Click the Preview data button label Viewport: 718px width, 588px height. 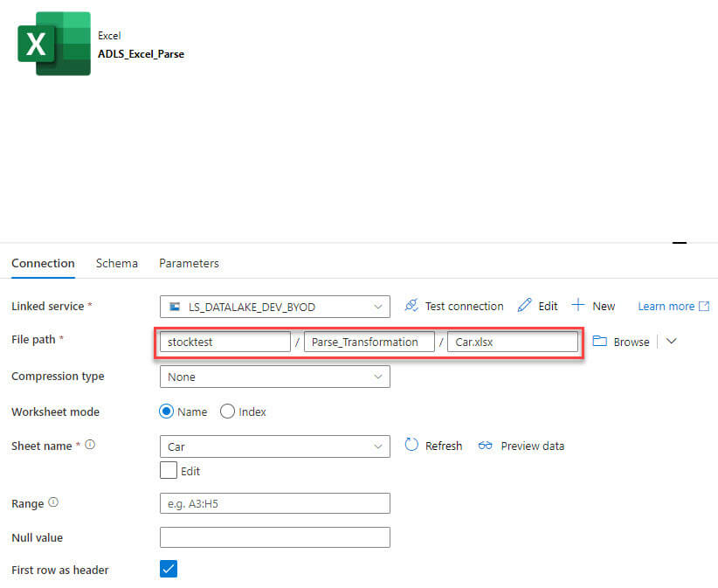(533, 446)
